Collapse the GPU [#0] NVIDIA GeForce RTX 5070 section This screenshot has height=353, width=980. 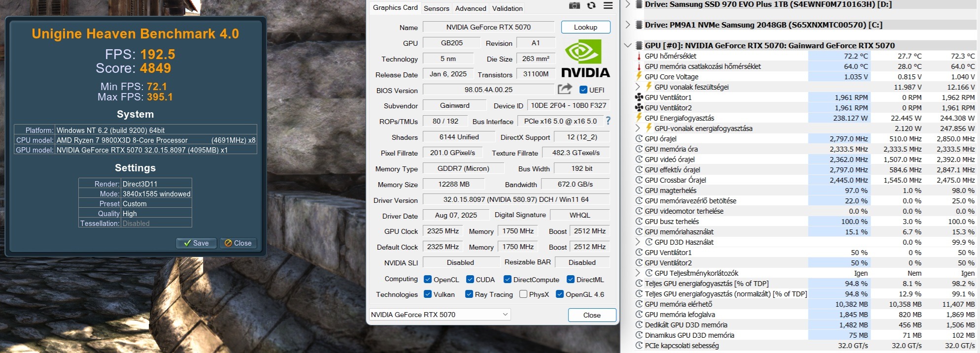[x=628, y=45]
